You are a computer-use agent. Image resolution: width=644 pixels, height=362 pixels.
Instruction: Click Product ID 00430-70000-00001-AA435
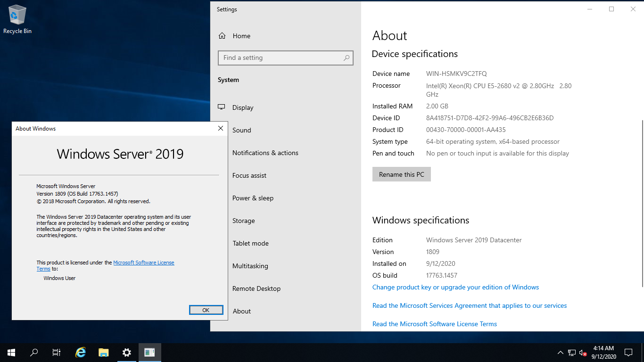click(x=466, y=130)
